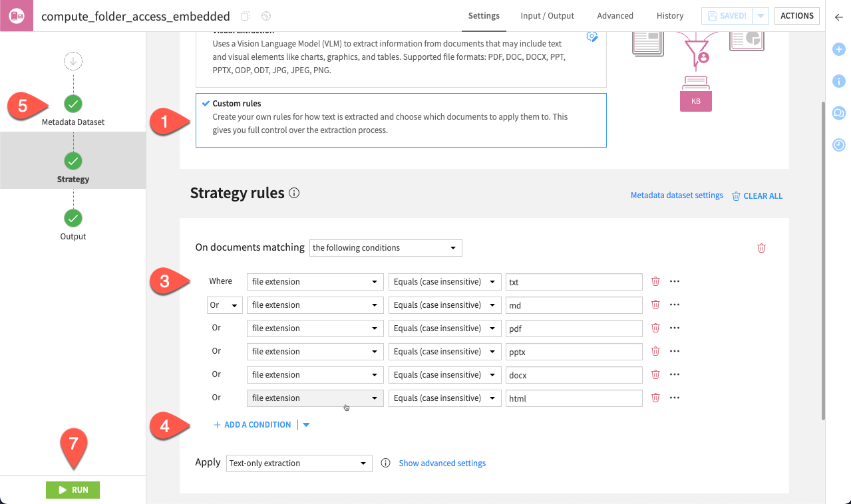The width and height of the screenshot is (851, 504).
Task: Click the blue plus icon in right sidebar
Action: click(x=838, y=49)
